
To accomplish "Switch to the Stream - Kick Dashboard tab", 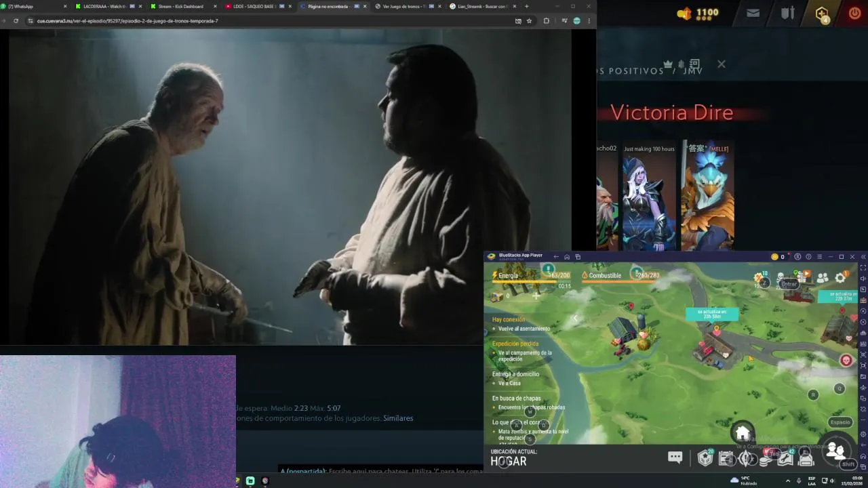I will tap(183, 6).
